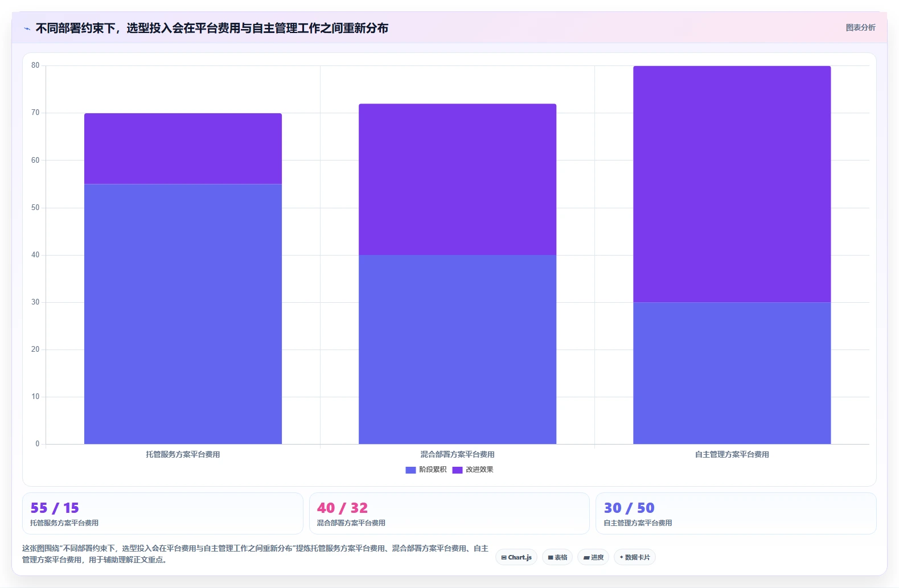Image resolution: width=899 pixels, height=588 pixels.
Task: Click the y-axis value 80
Action: [x=35, y=65]
